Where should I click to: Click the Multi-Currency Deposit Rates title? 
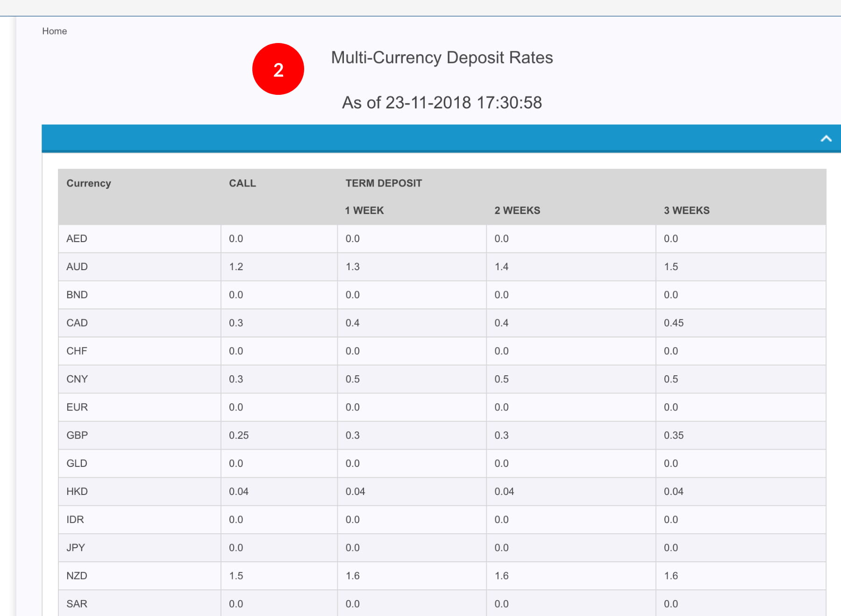point(442,57)
